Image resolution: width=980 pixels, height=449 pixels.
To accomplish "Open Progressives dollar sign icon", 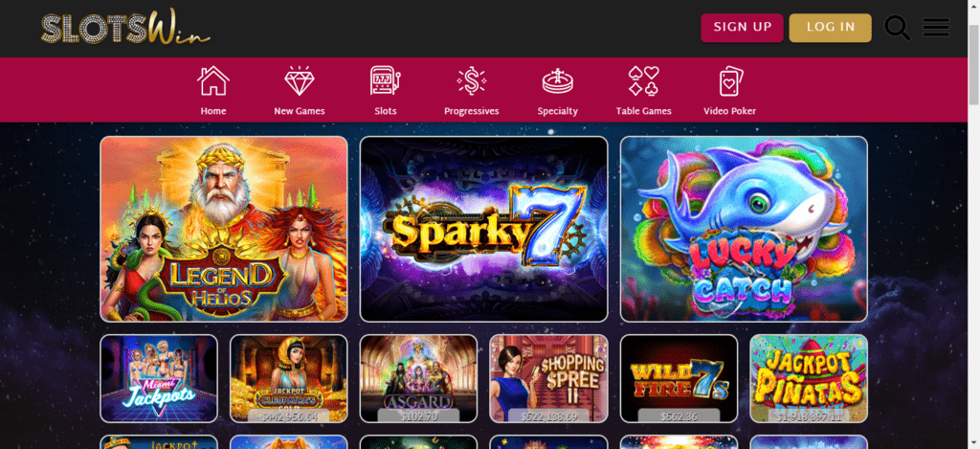I will click(x=471, y=81).
